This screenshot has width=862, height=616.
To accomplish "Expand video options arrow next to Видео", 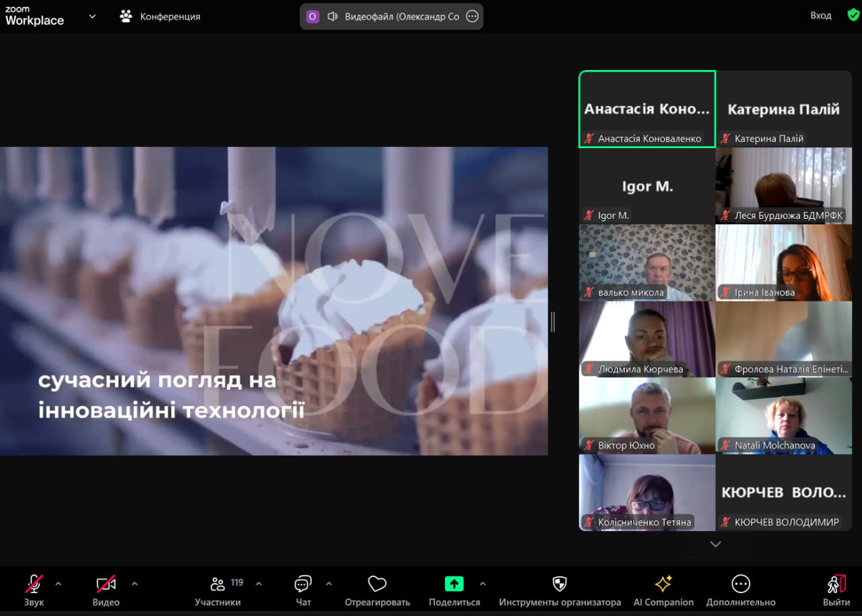I will [134, 584].
